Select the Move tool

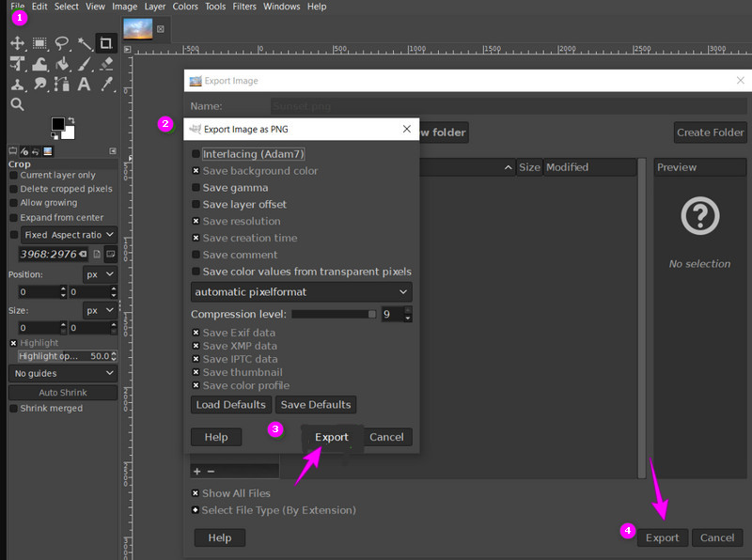[x=17, y=43]
